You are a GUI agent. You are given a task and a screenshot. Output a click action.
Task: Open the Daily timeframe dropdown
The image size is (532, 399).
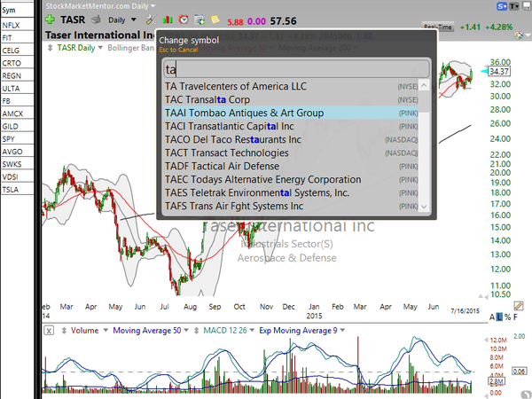(x=134, y=20)
